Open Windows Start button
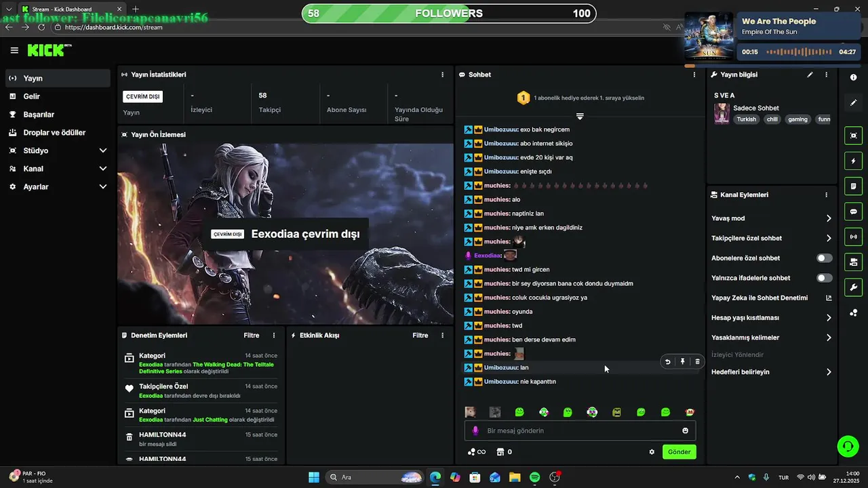The width and height of the screenshot is (868, 488). click(314, 477)
